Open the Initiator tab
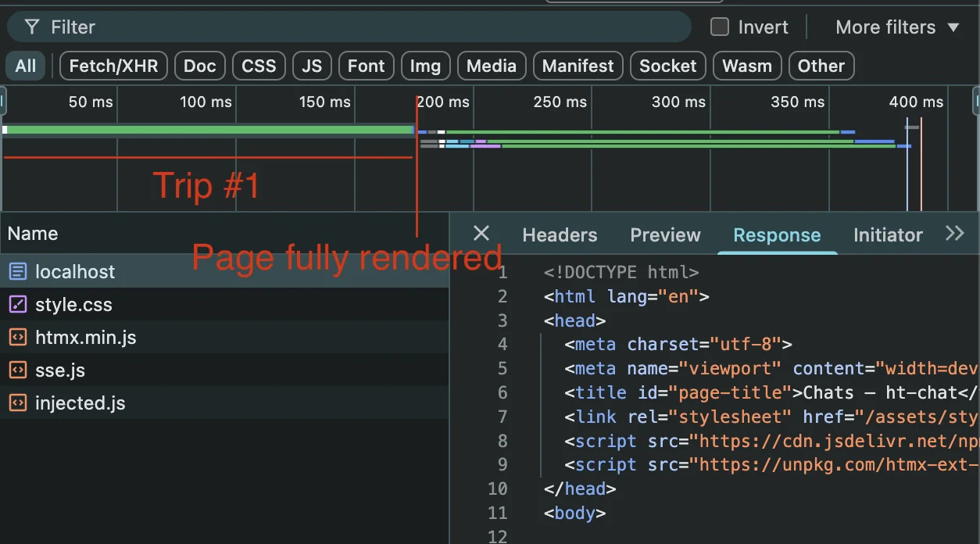 [888, 235]
